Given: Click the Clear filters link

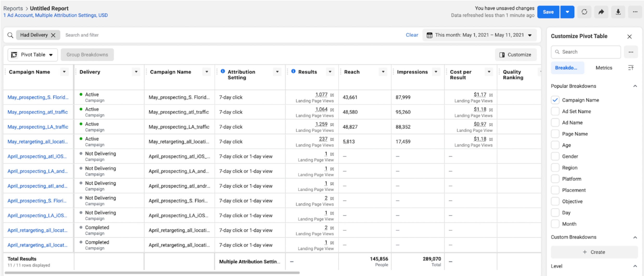Looking at the screenshot, I should pyautogui.click(x=412, y=35).
